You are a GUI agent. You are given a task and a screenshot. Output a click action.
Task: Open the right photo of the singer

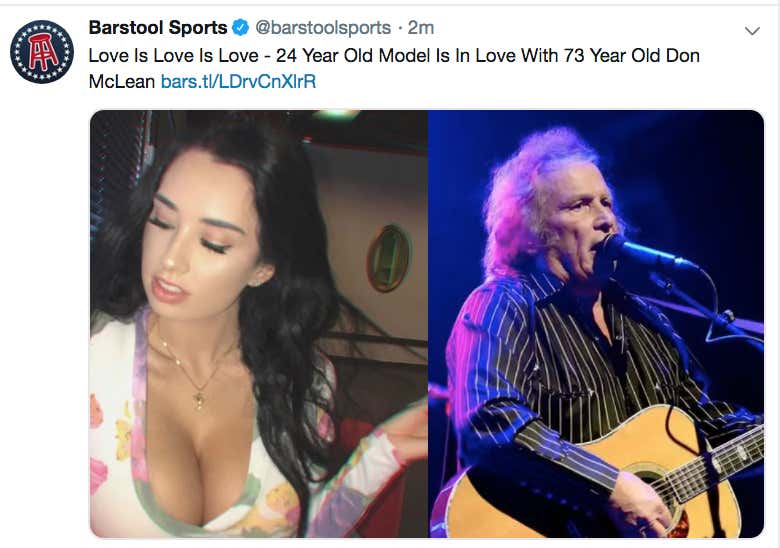click(596, 324)
